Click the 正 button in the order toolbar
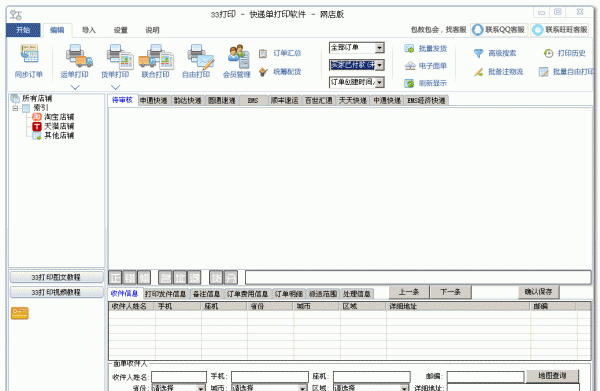Image resolution: width=600 pixels, height=391 pixels. coord(116,277)
